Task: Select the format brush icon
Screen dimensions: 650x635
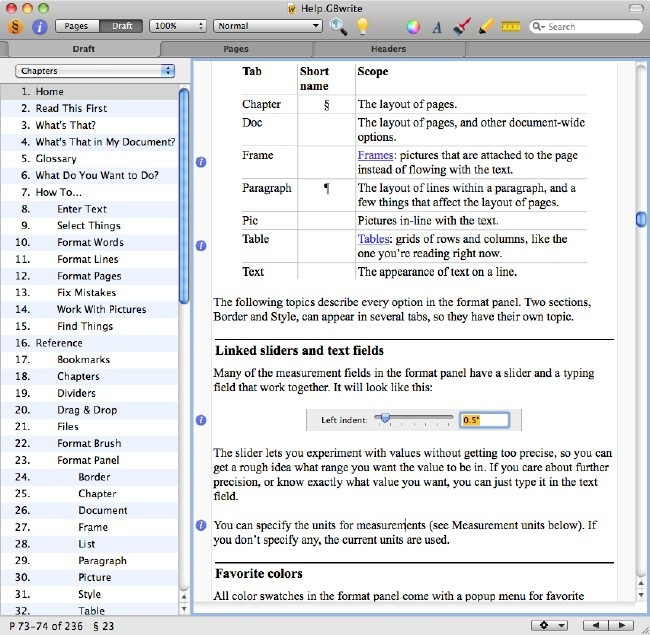Action: coord(461,27)
